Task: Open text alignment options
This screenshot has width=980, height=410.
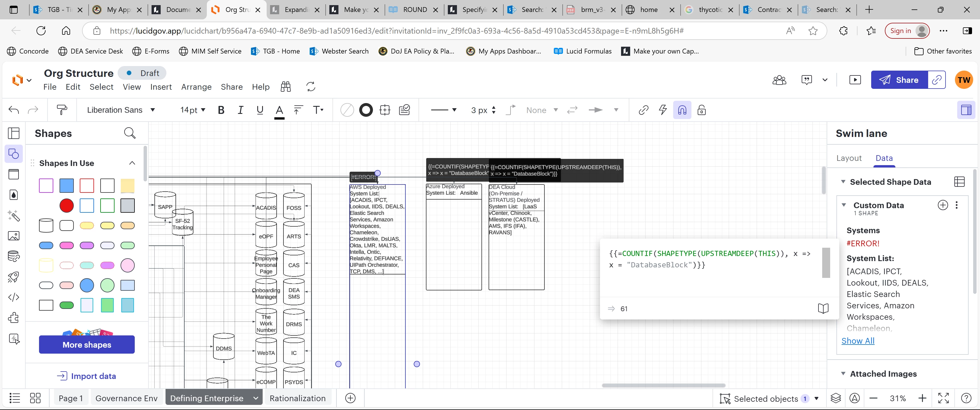Action: click(298, 110)
